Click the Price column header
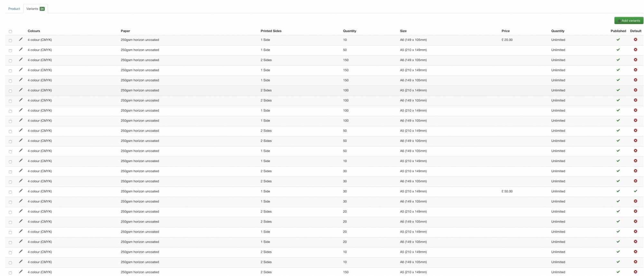This screenshot has height=276, width=644. (x=506, y=31)
